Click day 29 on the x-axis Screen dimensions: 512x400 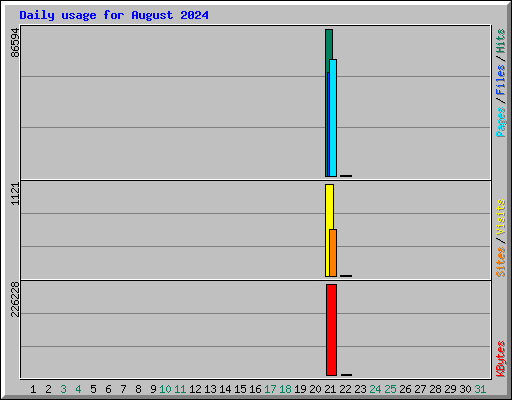coord(450,389)
